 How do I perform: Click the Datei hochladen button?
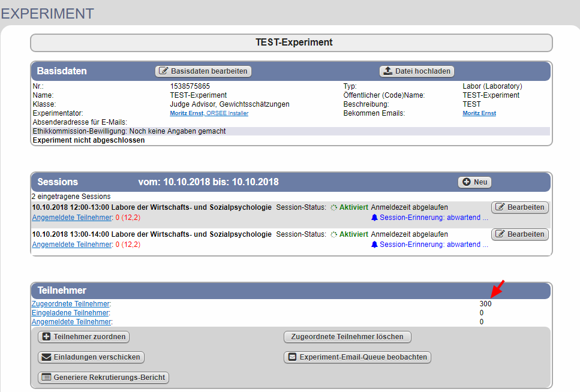tap(417, 71)
